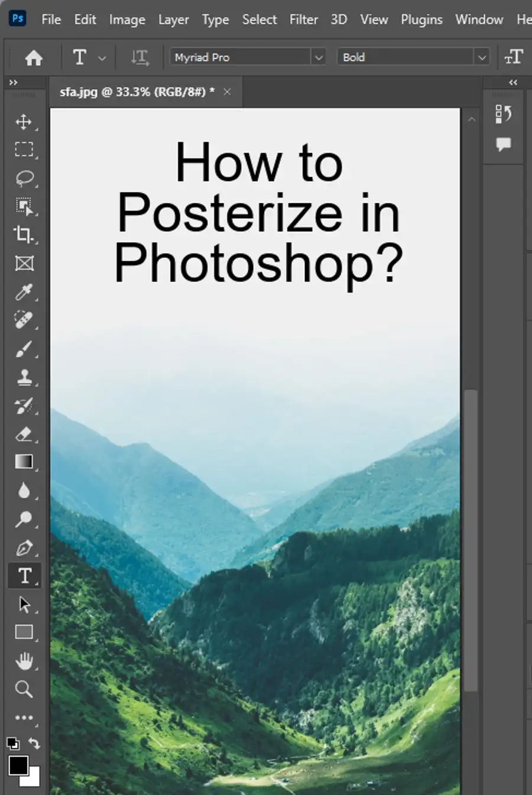This screenshot has width=532, height=795.
Task: Open the History panel icon
Action: pyautogui.click(x=503, y=113)
